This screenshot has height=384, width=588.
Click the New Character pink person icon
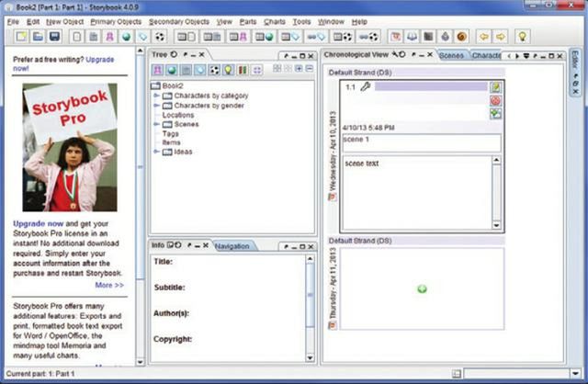tap(109, 37)
